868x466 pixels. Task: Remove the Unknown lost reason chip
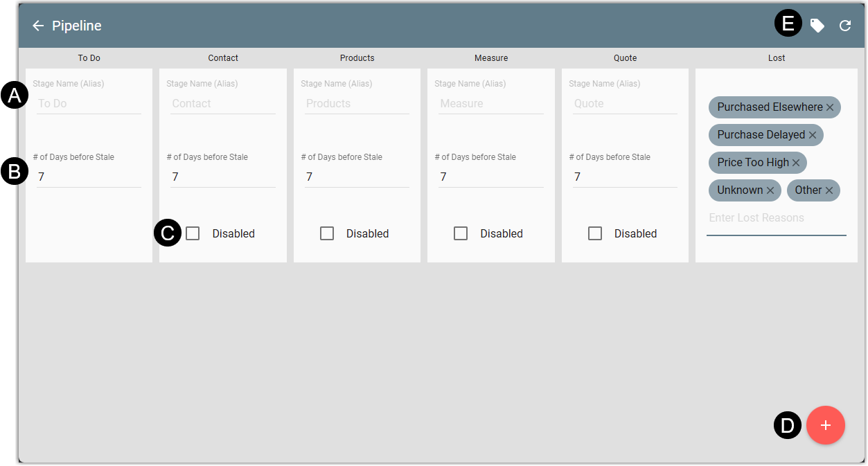click(770, 190)
